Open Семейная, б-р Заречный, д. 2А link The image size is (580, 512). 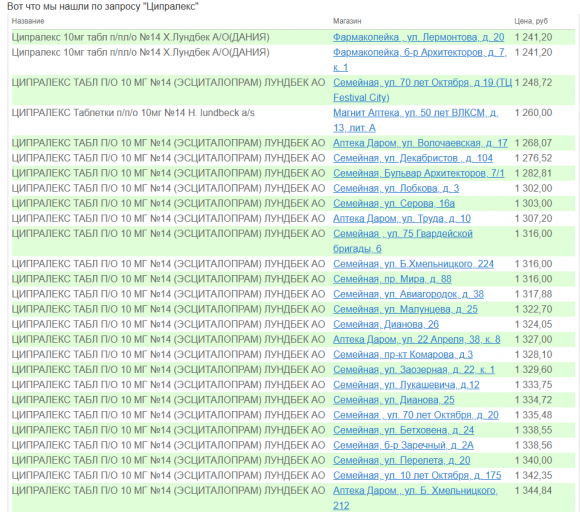(403, 446)
